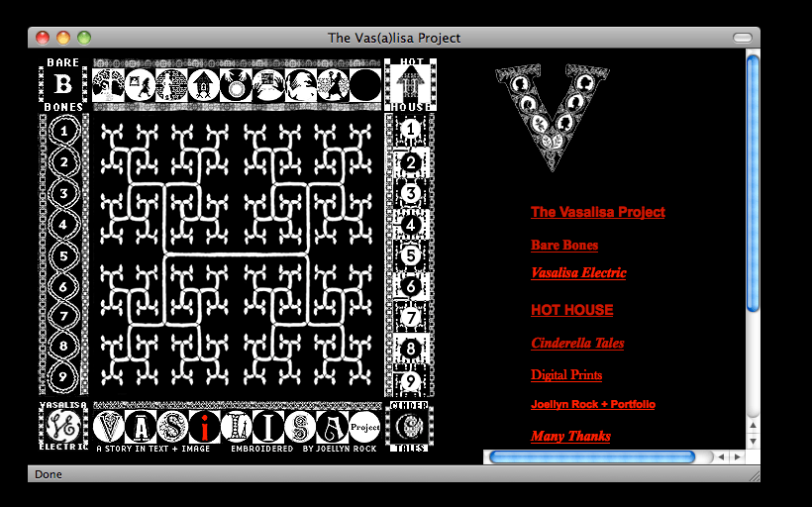Open the Vasalisa Electric text link
The image size is (812, 507).
(578, 272)
